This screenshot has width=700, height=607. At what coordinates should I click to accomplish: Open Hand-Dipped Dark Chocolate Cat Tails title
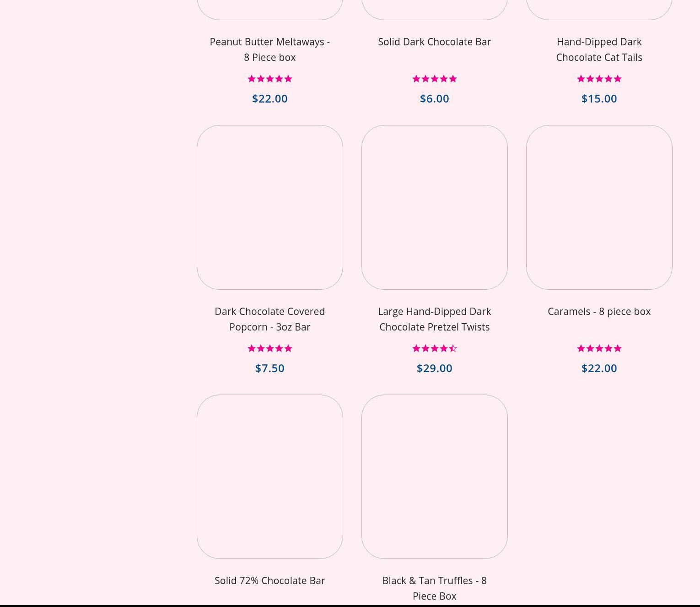(599, 49)
